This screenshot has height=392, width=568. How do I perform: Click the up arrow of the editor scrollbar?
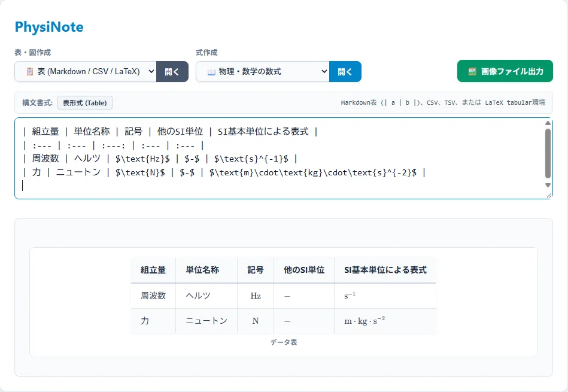click(x=548, y=123)
